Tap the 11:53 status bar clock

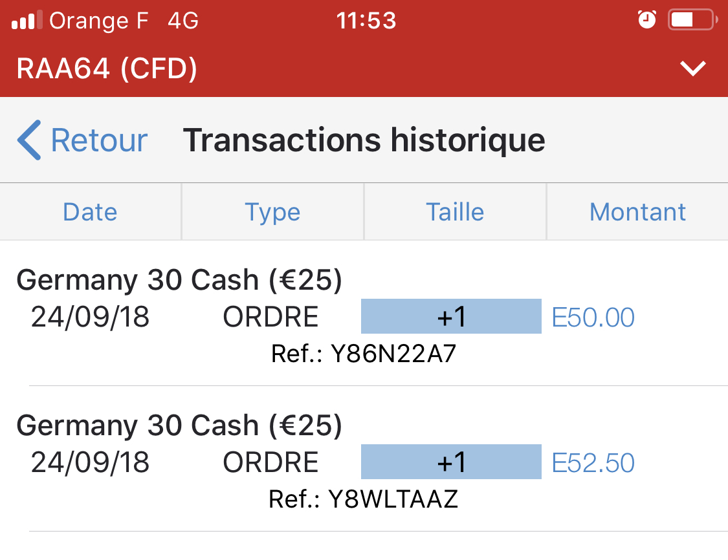click(x=366, y=21)
